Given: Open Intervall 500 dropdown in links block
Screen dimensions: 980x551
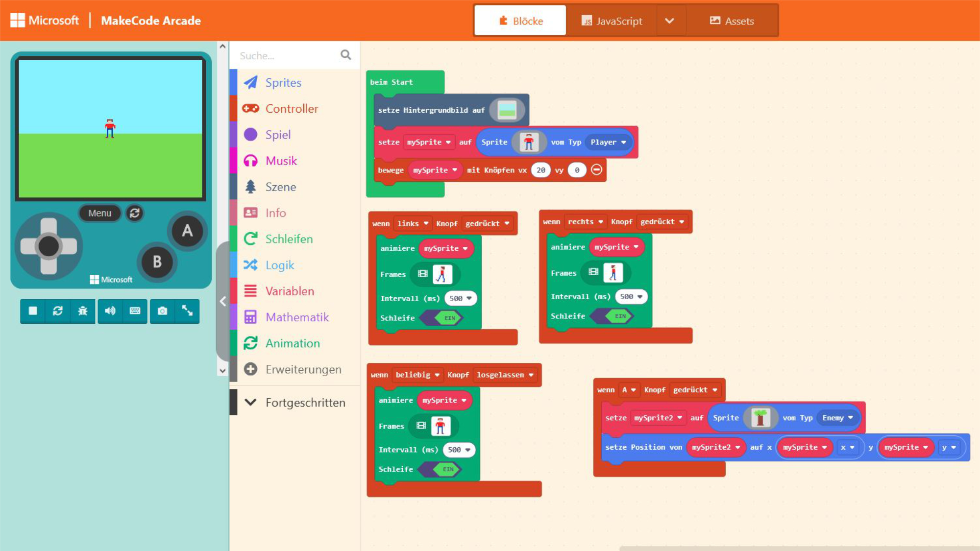Looking at the screenshot, I should coord(460,298).
